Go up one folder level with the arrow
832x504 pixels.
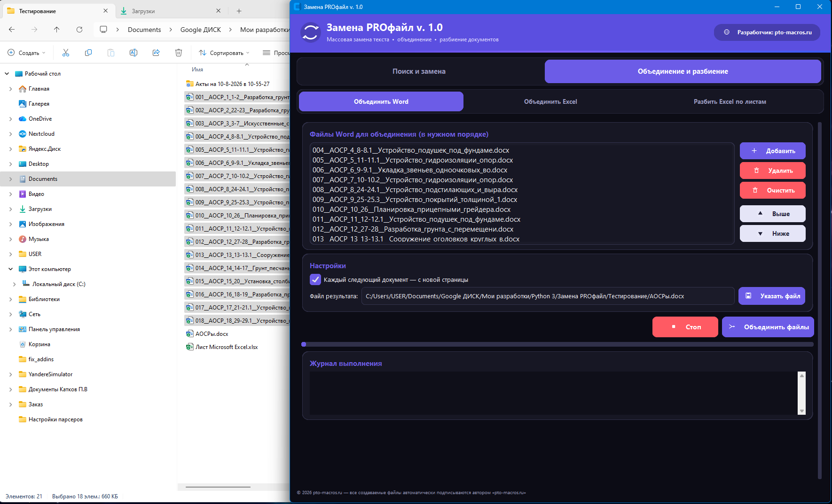click(x=57, y=30)
